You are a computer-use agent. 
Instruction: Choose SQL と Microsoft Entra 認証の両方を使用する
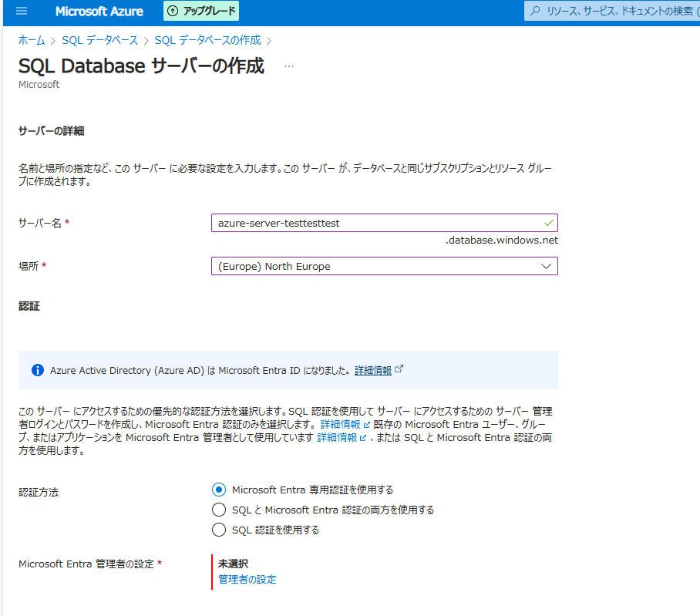pyautogui.click(x=218, y=510)
